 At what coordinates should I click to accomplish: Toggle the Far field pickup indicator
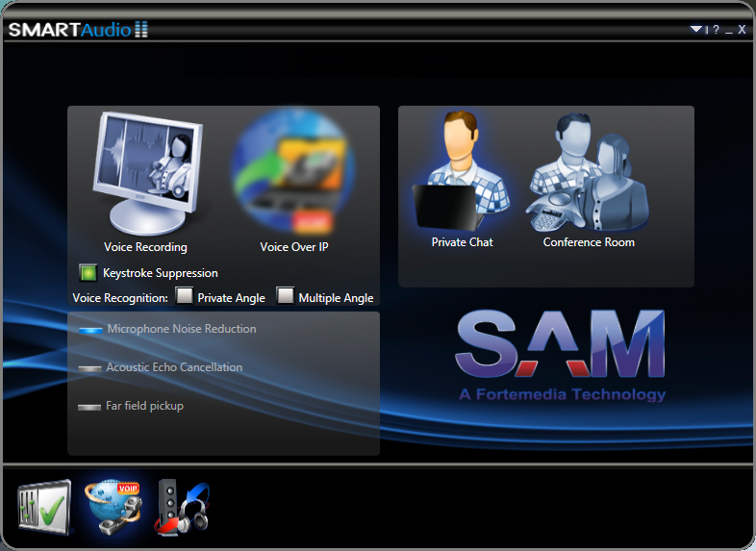[89, 408]
